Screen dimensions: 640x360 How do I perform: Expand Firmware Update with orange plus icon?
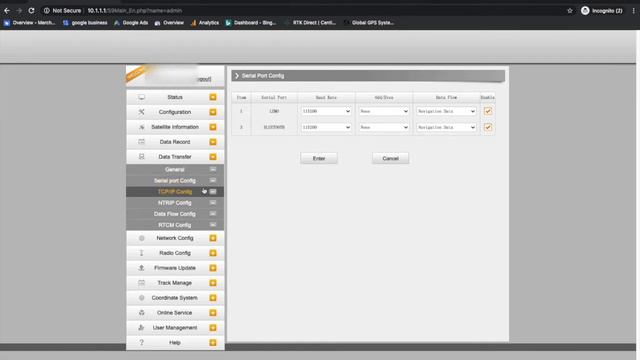pyautogui.click(x=213, y=268)
